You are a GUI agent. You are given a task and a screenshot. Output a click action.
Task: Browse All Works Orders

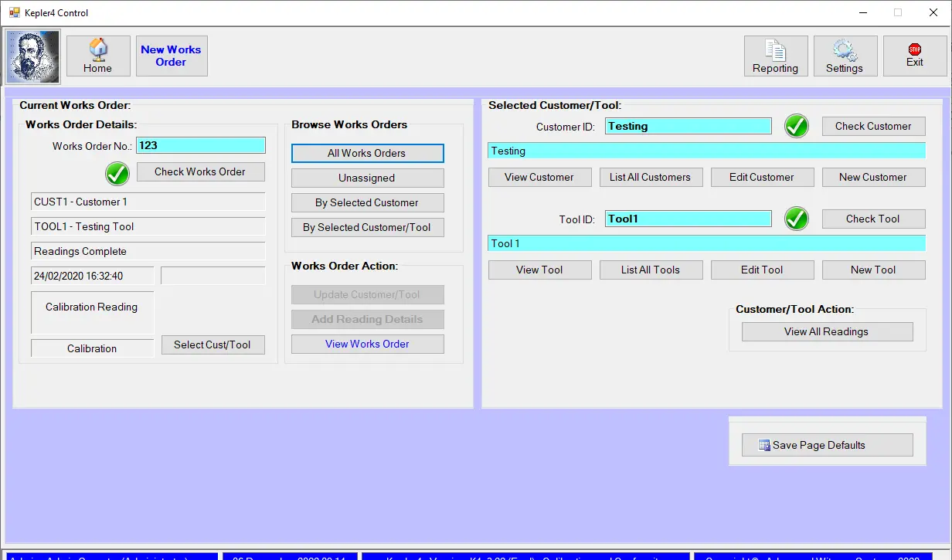pyautogui.click(x=367, y=153)
